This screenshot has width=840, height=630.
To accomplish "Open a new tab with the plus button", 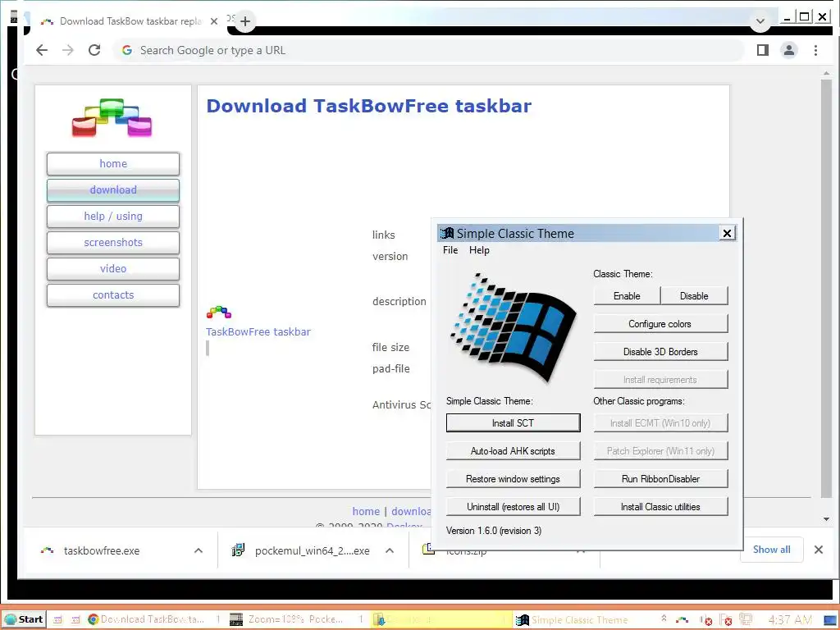I will coord(245,21).
